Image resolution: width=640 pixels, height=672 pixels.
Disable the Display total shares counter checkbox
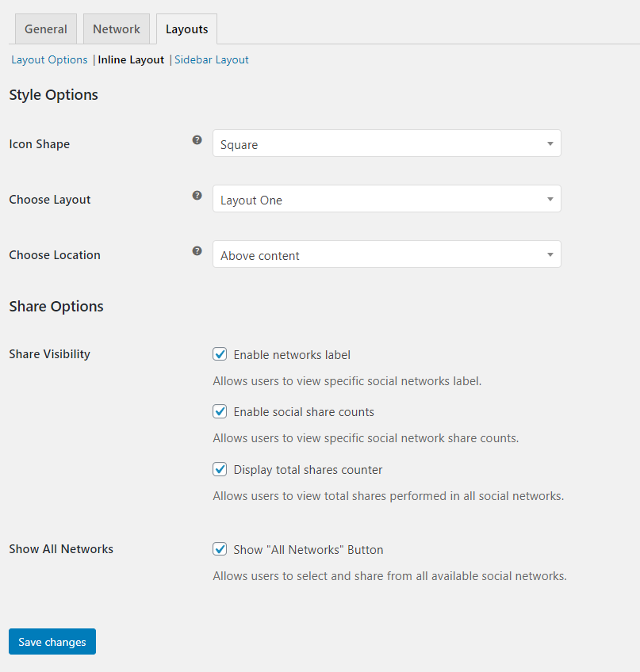(220, 470)
